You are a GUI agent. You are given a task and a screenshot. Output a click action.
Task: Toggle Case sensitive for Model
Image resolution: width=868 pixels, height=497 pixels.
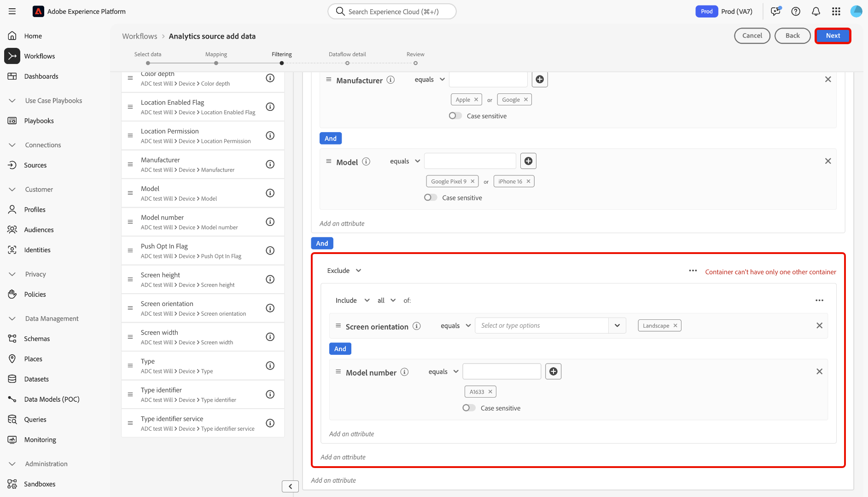[431, 197]
